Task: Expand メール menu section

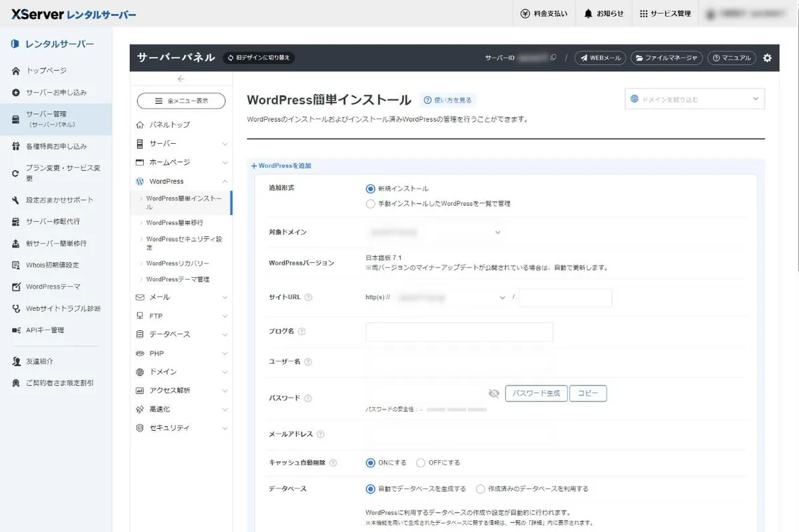Action: click(181, 297)
